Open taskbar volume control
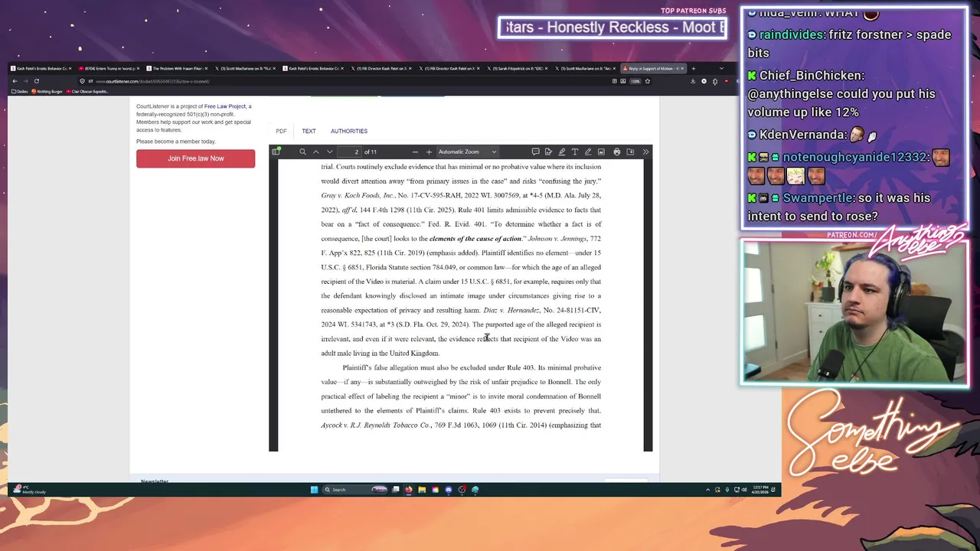This screenshot has height=551, width=980. click(744, 489)
